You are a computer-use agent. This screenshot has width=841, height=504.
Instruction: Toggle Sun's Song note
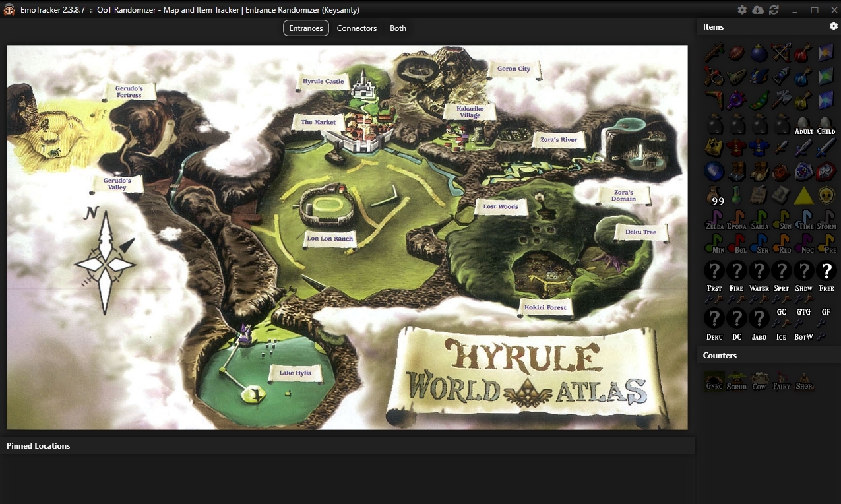click(782, 219)
